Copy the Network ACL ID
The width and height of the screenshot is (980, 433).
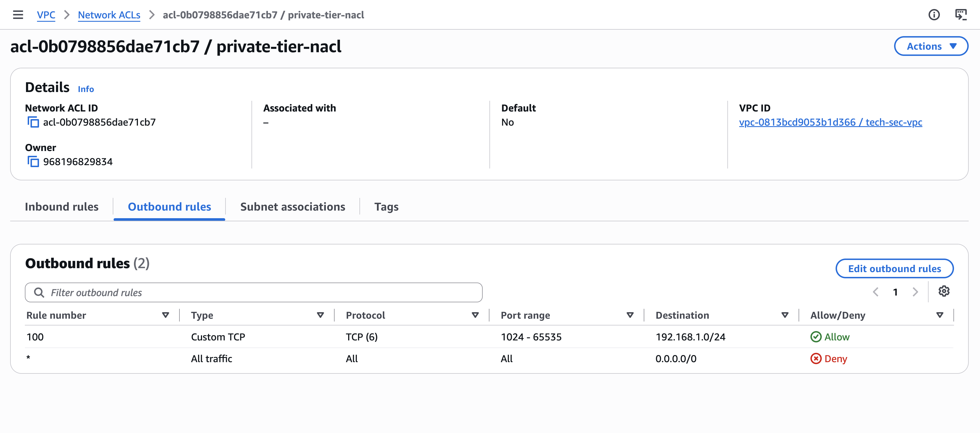33,122
